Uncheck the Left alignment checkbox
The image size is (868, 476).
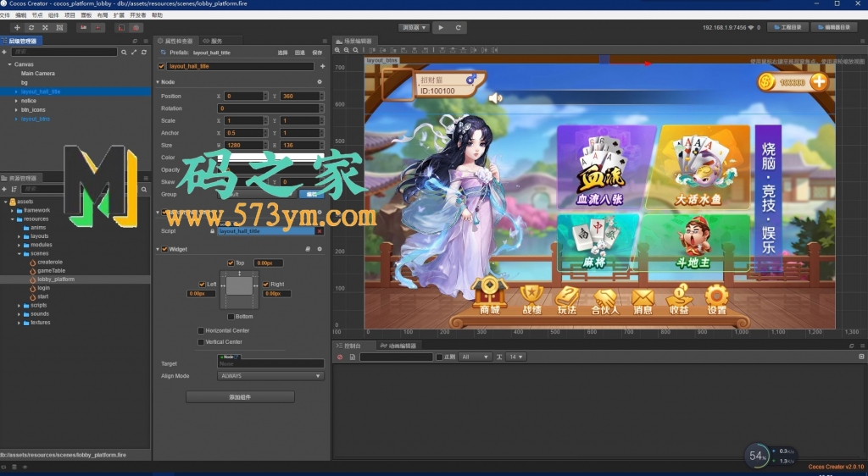pos(202,285)
